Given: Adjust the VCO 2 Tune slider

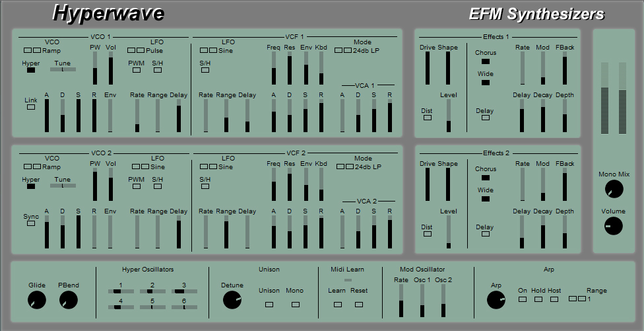Looking at the screenshot, I should tap(63, 186).
